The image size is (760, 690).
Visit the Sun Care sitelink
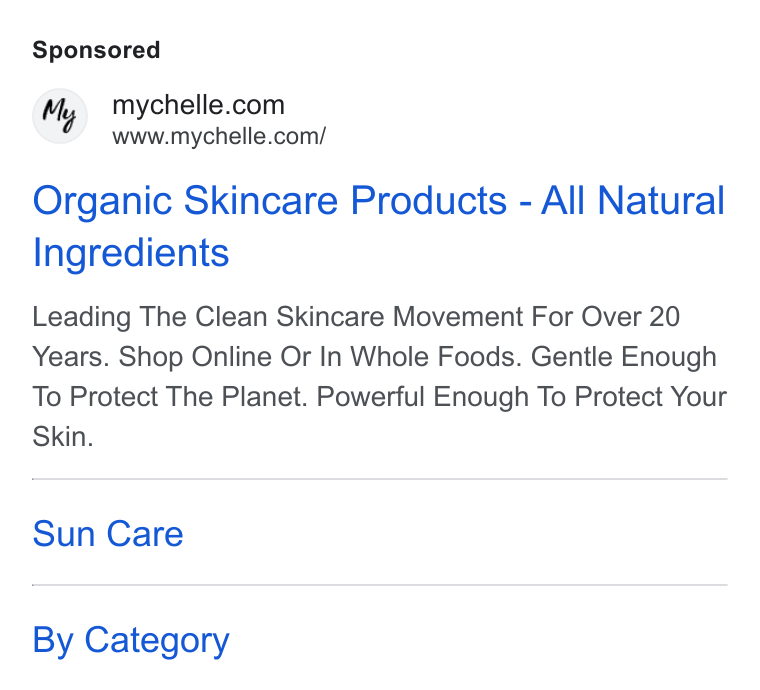coord(108,534)
